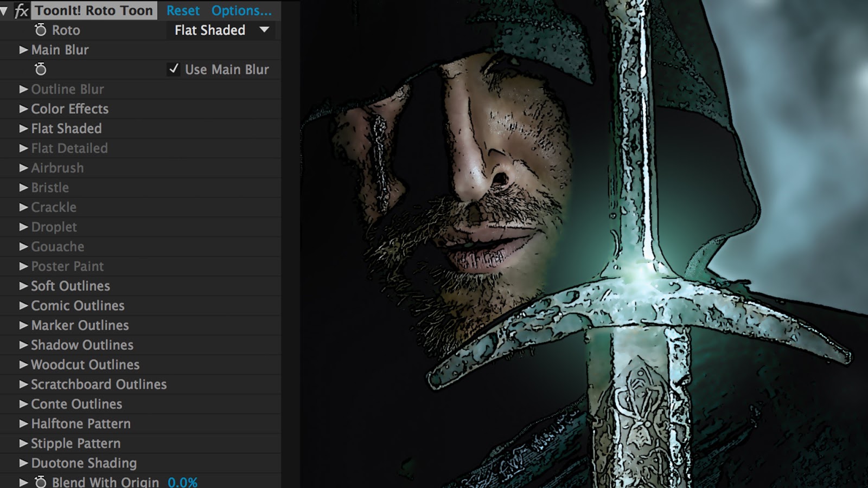Expand the Duotone Shading group

point(23,463)
